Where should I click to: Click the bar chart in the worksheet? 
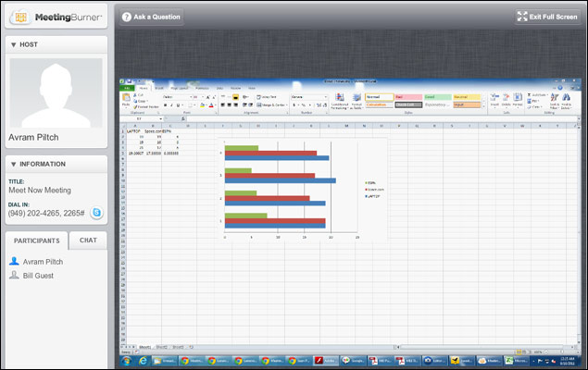click(303, 190)
